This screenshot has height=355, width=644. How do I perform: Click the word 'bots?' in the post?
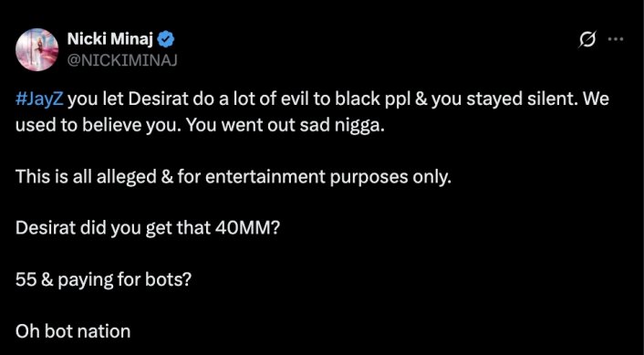click(x=174, y=280)
